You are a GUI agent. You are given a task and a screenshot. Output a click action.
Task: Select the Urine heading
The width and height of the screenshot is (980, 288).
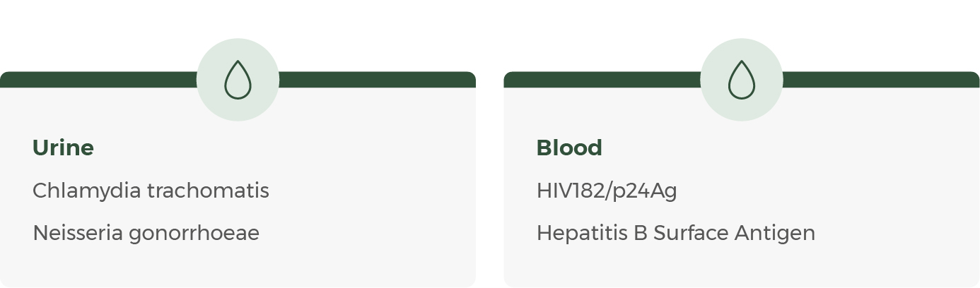pyautogui.click(x=63, y=148)
